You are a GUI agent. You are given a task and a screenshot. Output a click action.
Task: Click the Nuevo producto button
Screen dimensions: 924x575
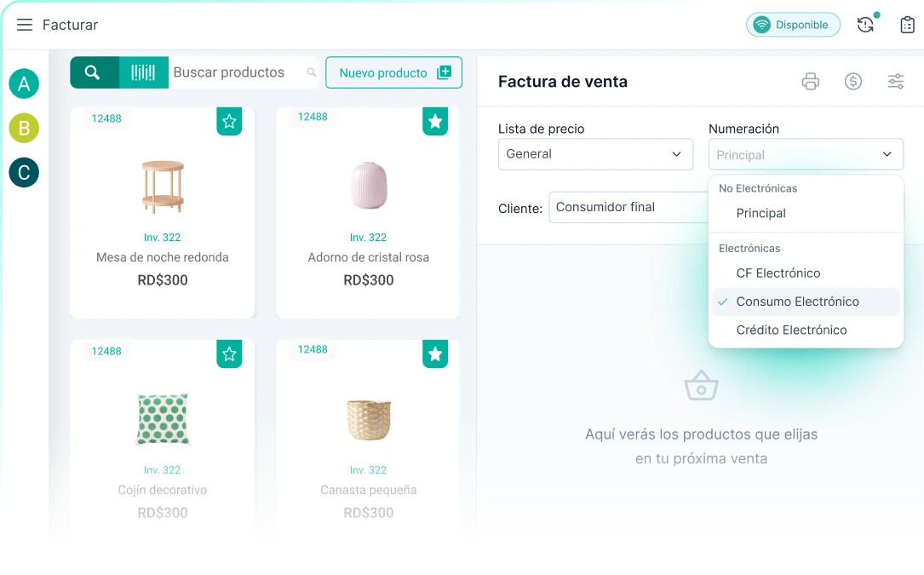point(393,72)
